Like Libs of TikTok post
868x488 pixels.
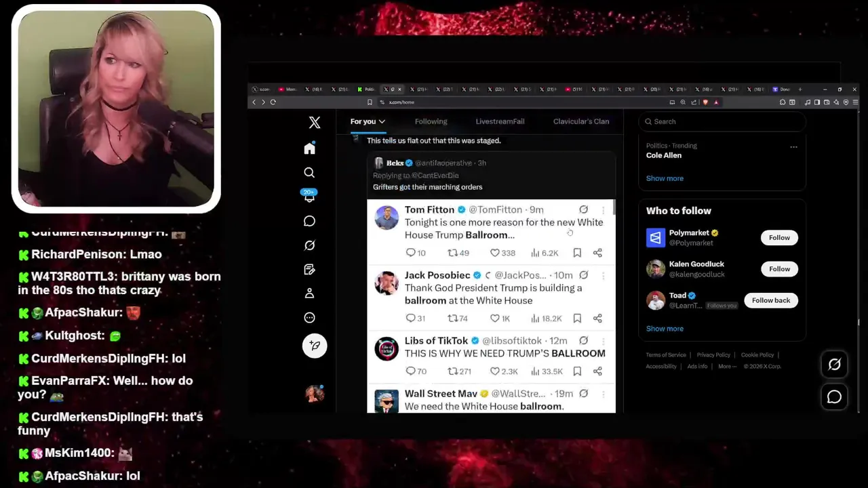pos(504,371)
